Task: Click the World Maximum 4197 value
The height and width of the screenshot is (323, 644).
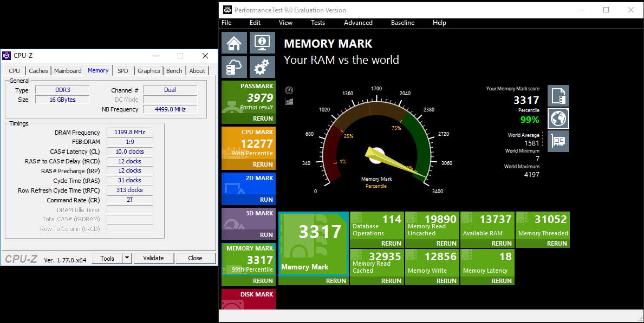Action: 532,174
